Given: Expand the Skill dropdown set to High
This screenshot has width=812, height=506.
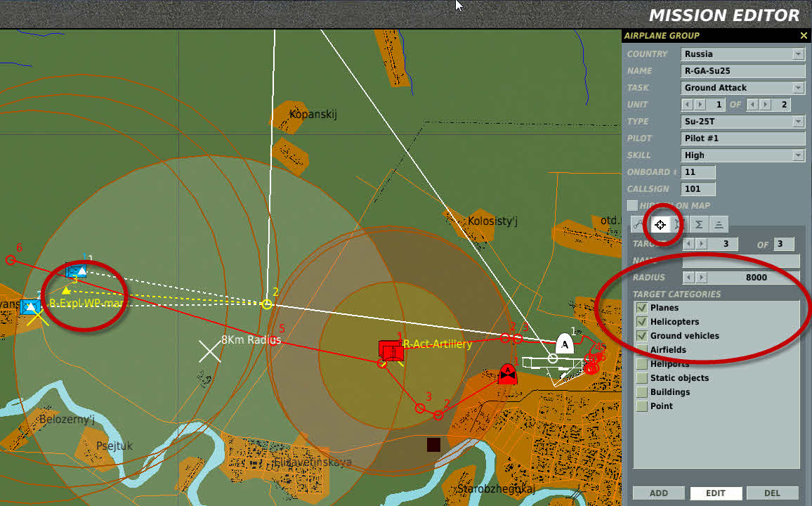Looking at the screenshot, I should (x=798, y=155).
